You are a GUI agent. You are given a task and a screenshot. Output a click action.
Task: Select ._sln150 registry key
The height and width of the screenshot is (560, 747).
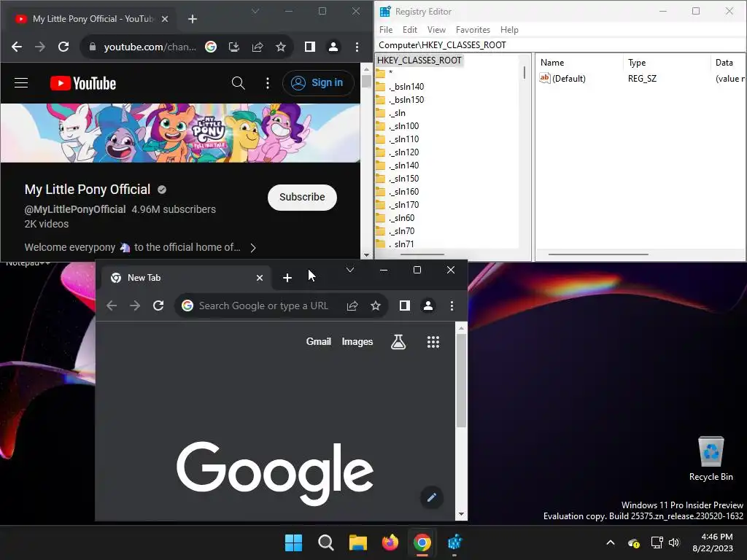click(404, 178)
